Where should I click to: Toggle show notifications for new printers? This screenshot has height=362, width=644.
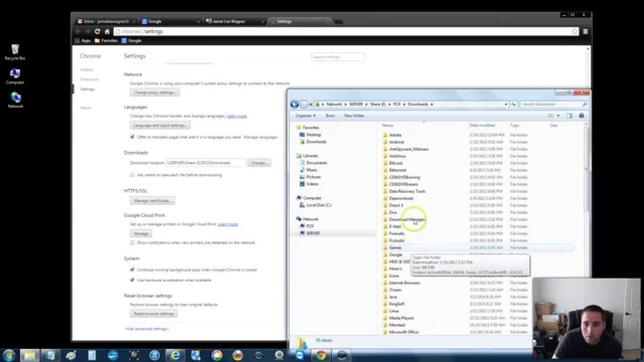tap(132, 242)
